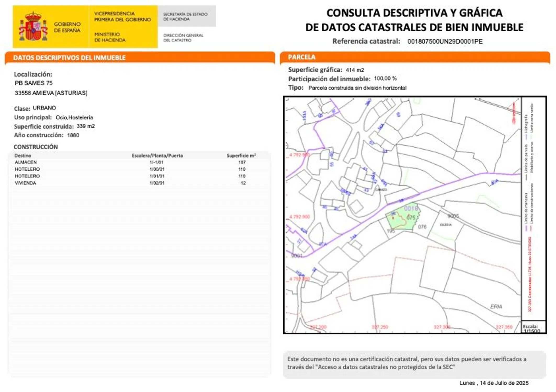This screenshot has width=556, height=392.
Task: Click the ERIA place name on map
Action: pyautogui.click(x=496, y=307)
